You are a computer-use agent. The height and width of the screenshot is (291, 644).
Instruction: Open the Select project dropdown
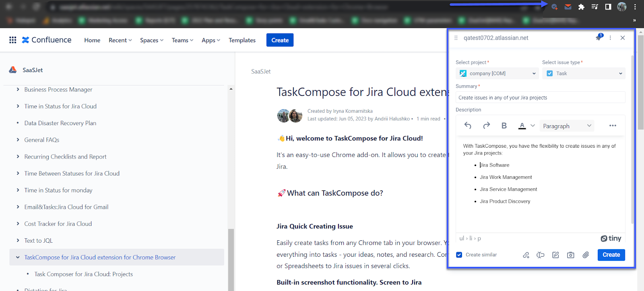pos(497,73)
